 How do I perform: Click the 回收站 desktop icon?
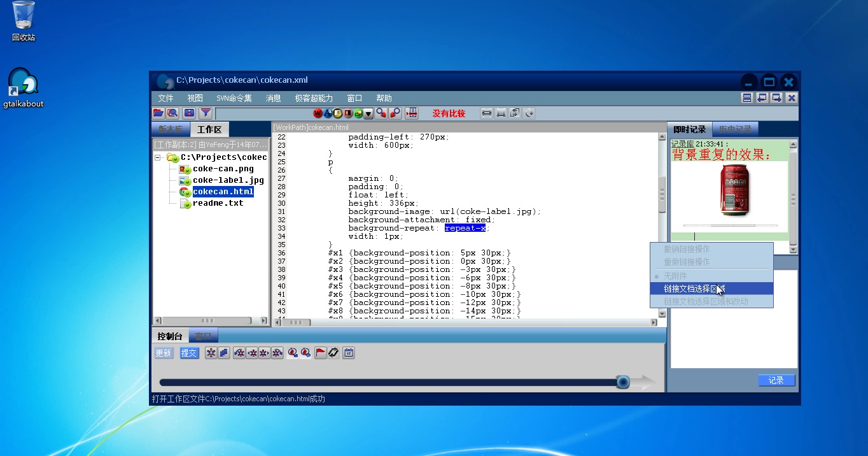point(24,21)
